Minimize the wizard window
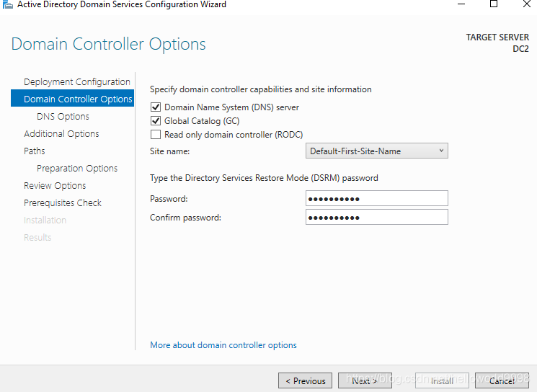The image size is (537, 392). pos(461,4)
